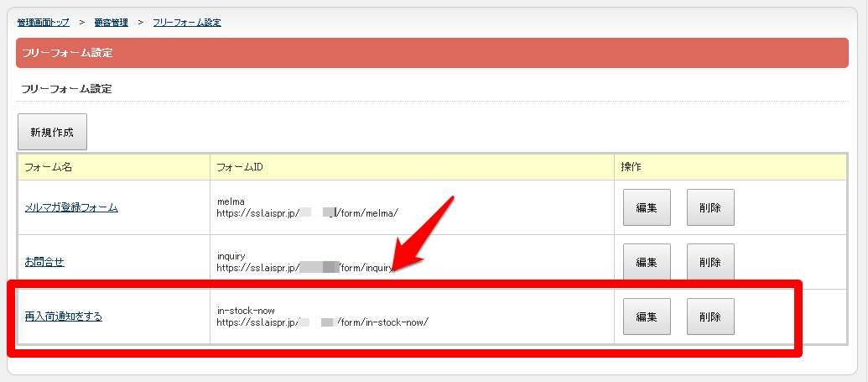This screenshot has height=382, width=868.
Task: Delete the お問合せ form
Action: pos(710,262)
